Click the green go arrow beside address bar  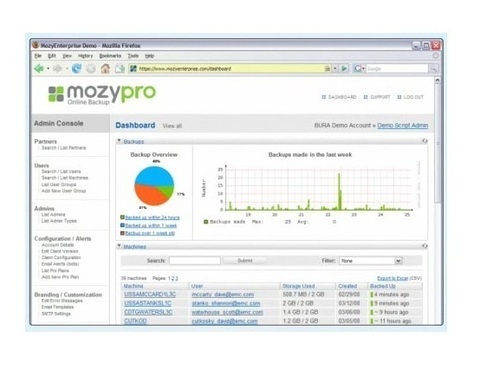pos(344,69)
